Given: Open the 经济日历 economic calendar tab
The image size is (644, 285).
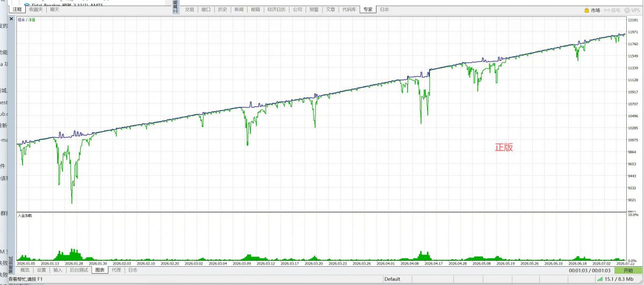Looking at the screenshot, I should pos(277,10).
